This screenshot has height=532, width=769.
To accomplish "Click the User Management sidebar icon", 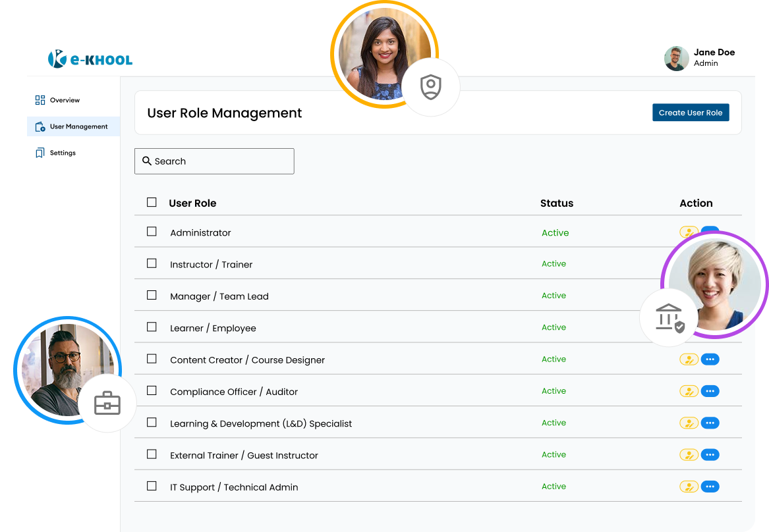I will pos(40,126).
